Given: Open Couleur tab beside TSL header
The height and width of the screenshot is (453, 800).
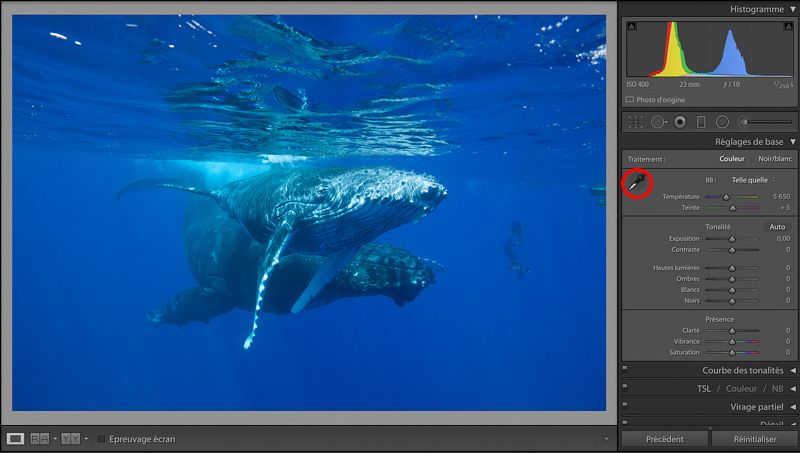Looking at the screenshot, I should pyautogui.click(x=741, y=389).
